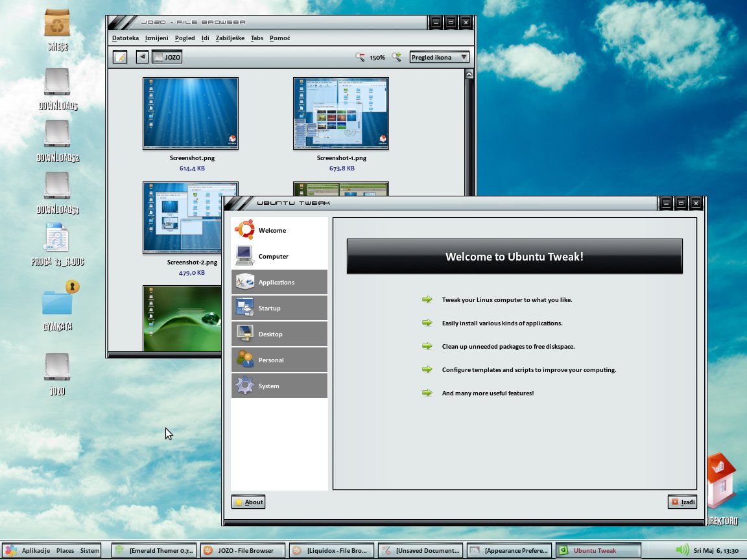Click the panel clock showing 13:30

pos(716,550)
